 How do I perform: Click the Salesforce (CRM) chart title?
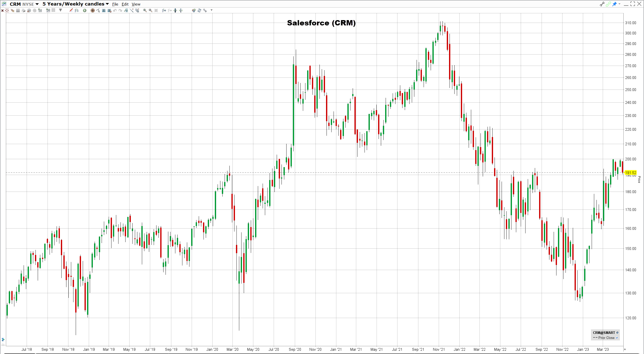(321, 23)
